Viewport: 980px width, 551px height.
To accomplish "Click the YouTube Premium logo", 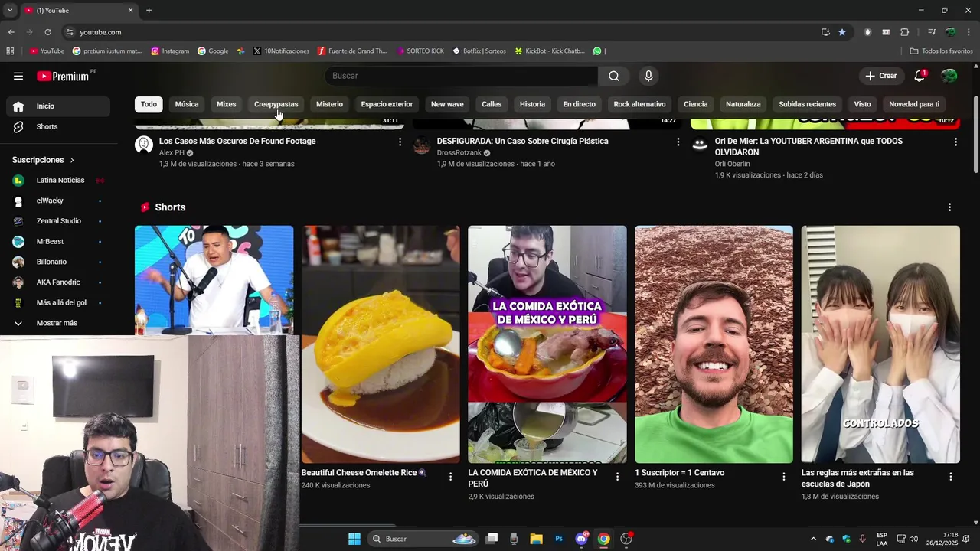I will tap(63, 76).
